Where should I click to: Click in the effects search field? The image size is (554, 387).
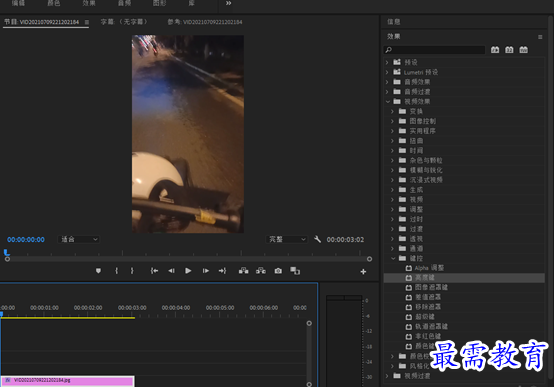point(434,50)
